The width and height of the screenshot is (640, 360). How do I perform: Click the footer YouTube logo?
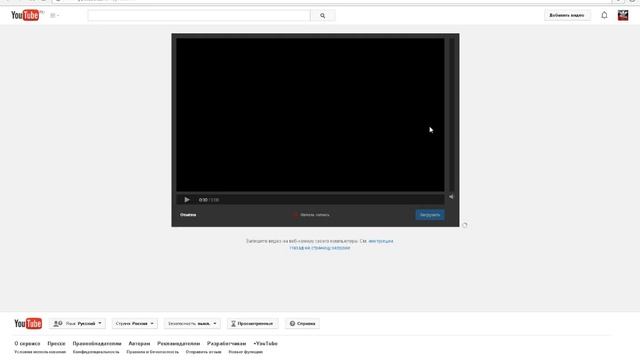pos(28,323)
